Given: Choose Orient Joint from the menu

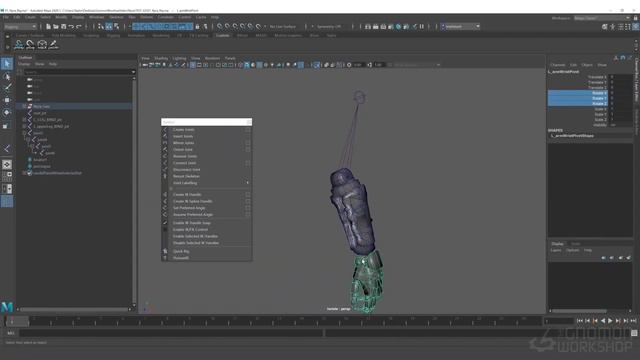Looking at the screenshot, I should coord(182,149).
